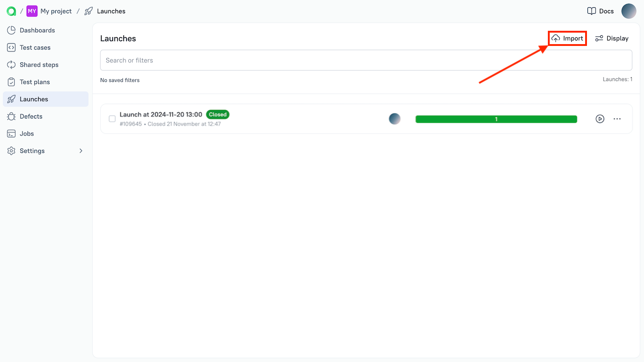
Task: Select the Defects bug icon
Action: pyautogui.click(x=11, y=116)
